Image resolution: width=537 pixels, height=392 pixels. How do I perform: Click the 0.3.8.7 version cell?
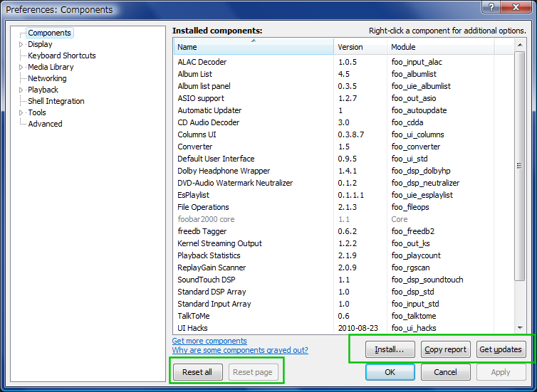coord(350,134)
